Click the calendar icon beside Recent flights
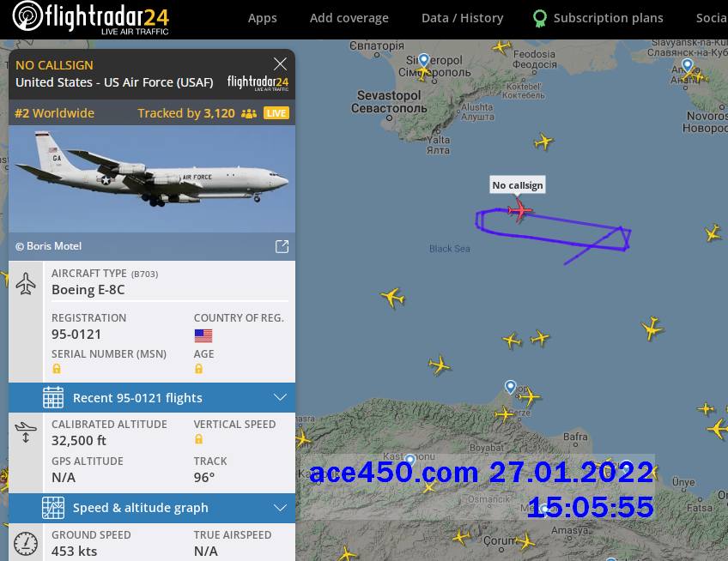 point(53,398)
